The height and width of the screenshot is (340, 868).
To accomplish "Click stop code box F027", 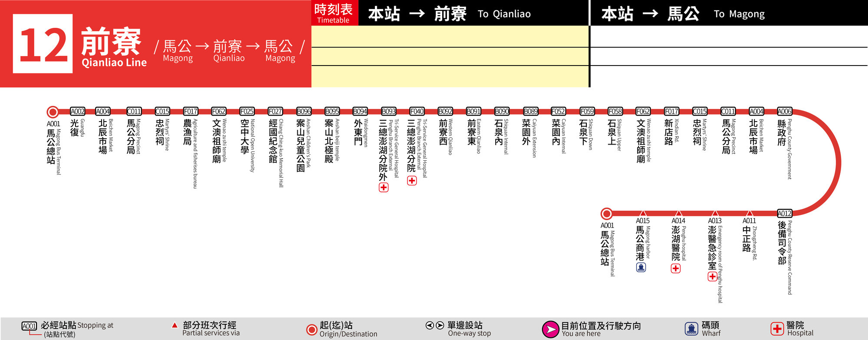I will click(275, 112).
